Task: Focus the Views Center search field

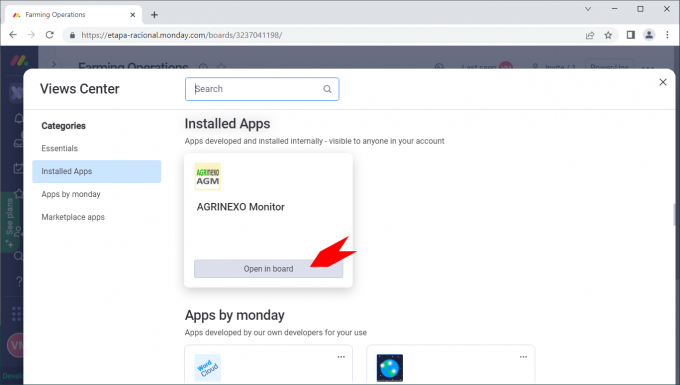Action: point(262,89)
